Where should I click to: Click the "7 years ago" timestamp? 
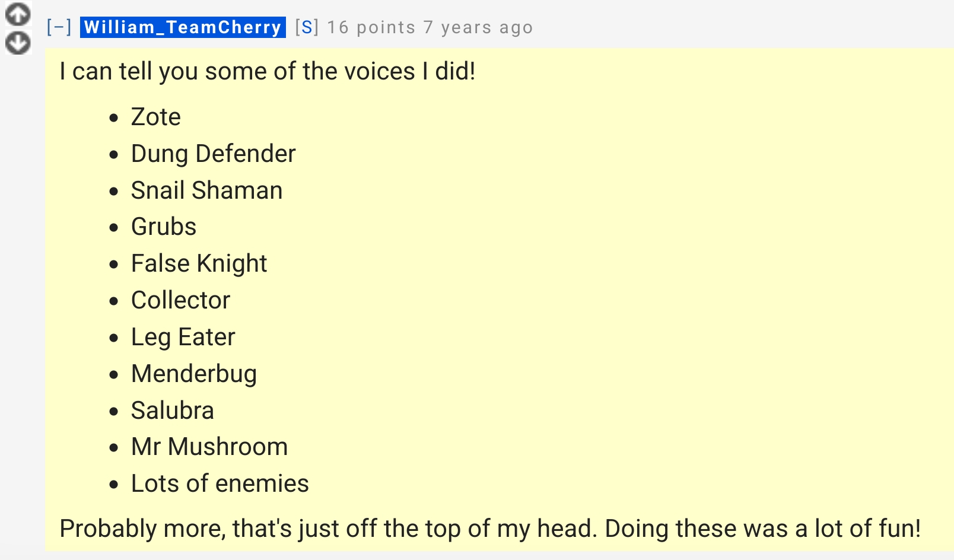tap(478, 27)
